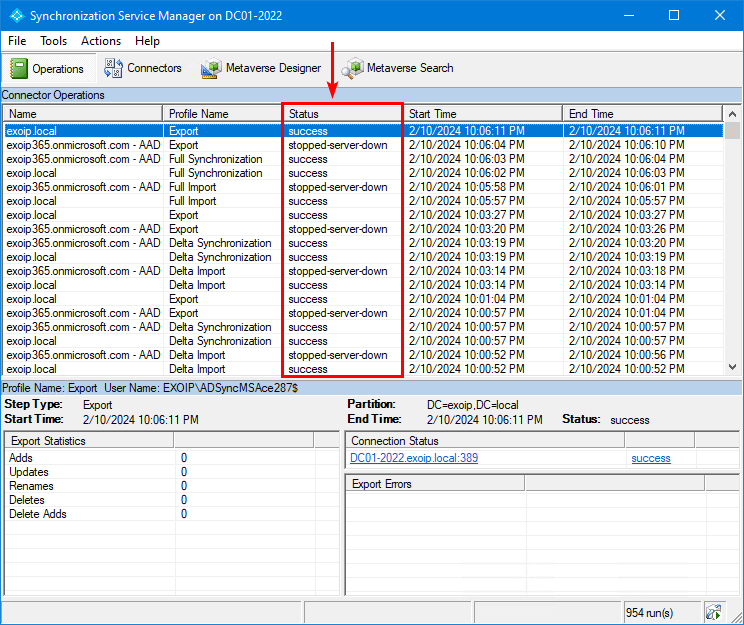Open the Operations view icon
The height and width of the screenshot is (625, 744).
coord(20,68)
